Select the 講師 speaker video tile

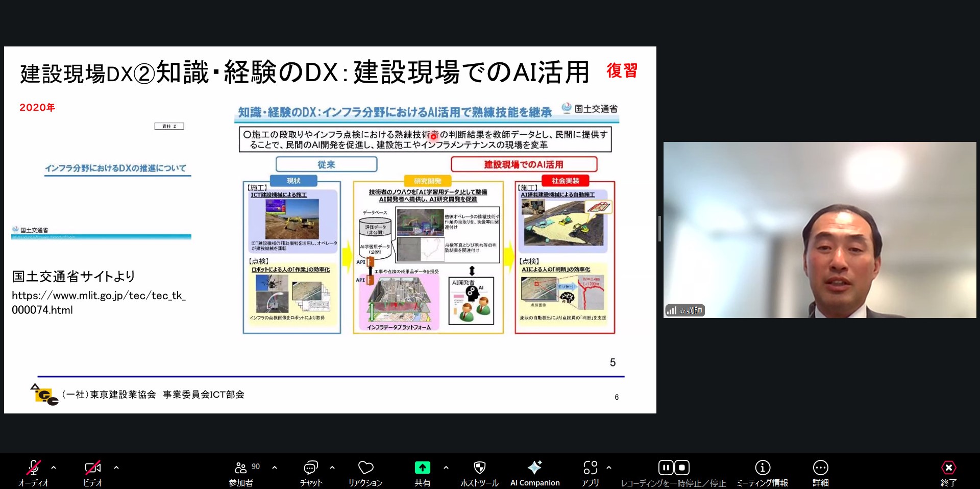click(x=819, y=230)
